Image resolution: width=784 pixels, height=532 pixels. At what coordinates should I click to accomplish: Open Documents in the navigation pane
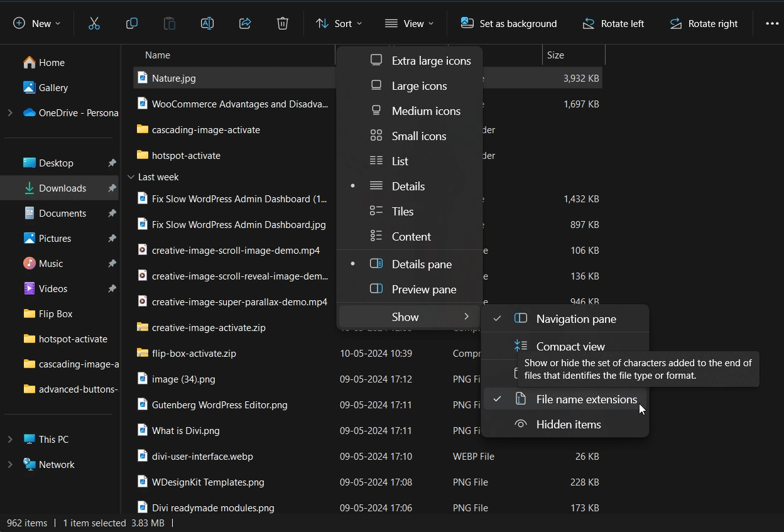click(62, 213)
